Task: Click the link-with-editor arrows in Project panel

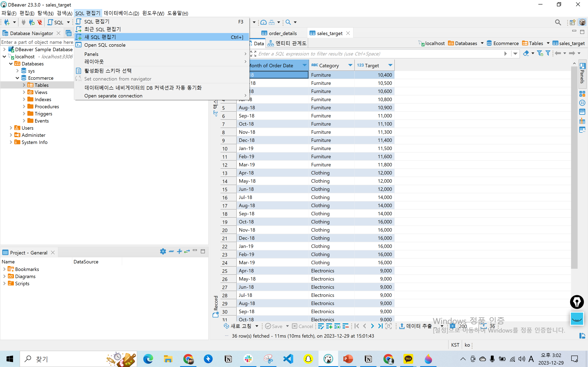Action: coord(187,251)
